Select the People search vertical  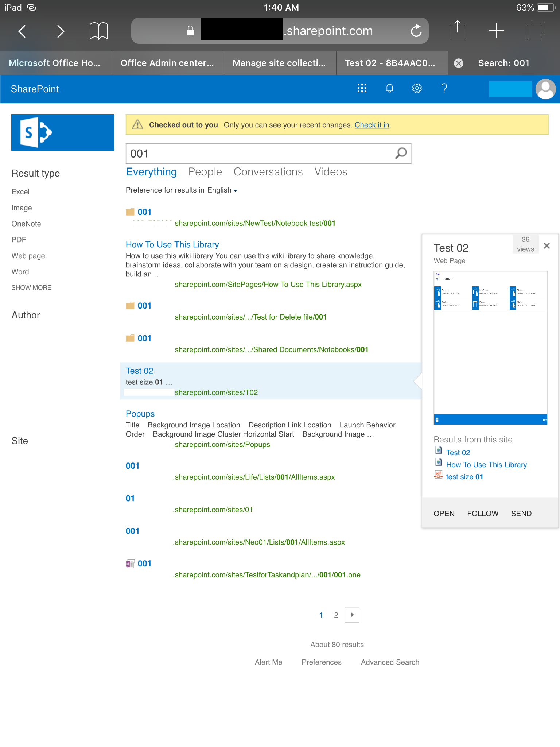point(205,172)
